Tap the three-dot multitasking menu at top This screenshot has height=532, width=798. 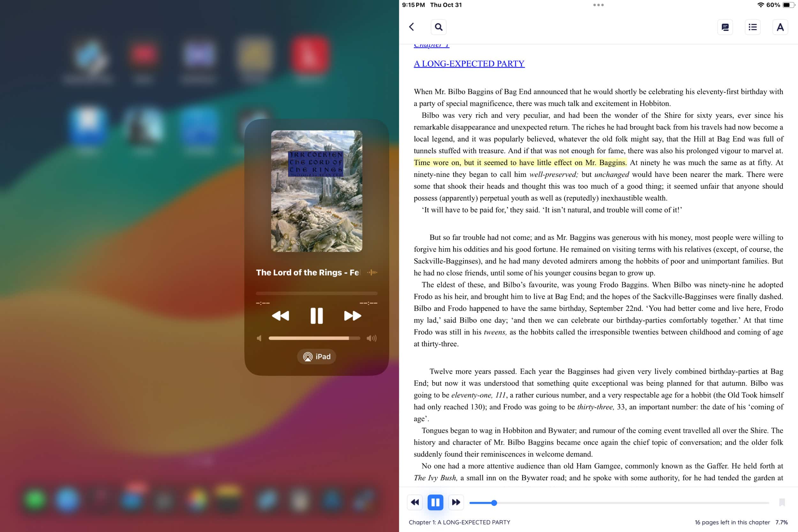tap(598, 5)
